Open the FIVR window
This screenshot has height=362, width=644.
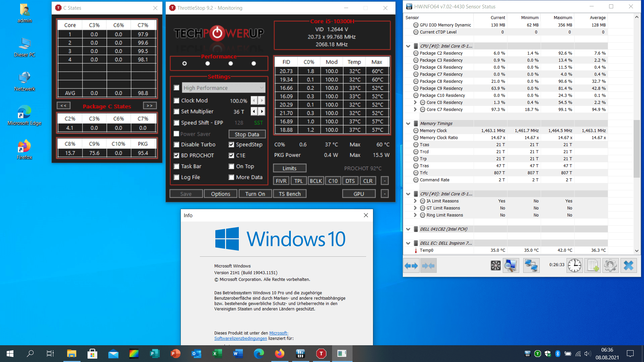point(281,181)
